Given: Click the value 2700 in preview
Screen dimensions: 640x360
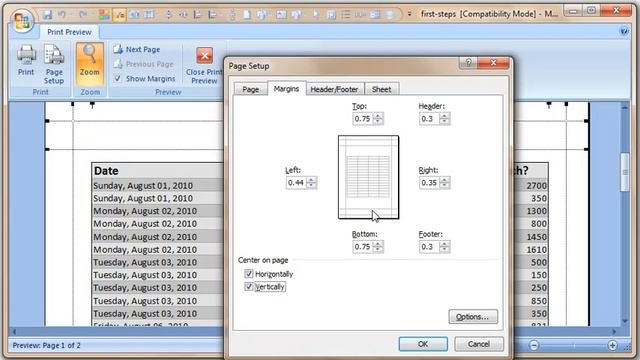Looking at the screenshot, I should coord(536,186).
